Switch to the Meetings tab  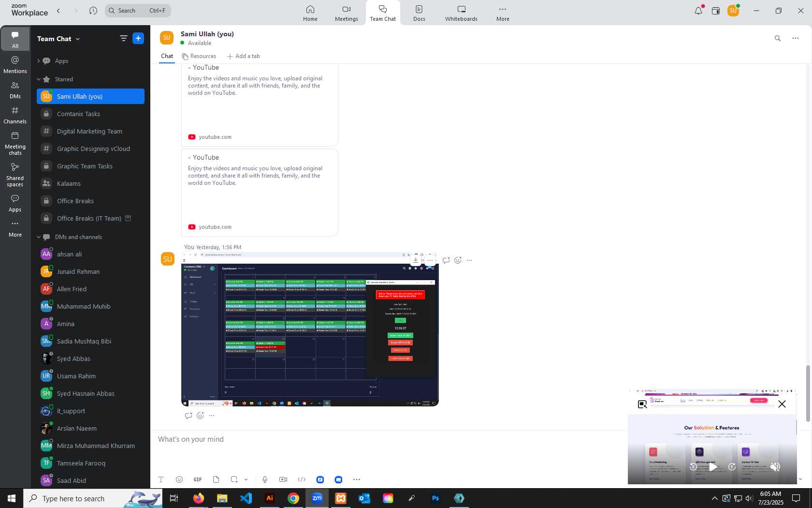[347, 13]
